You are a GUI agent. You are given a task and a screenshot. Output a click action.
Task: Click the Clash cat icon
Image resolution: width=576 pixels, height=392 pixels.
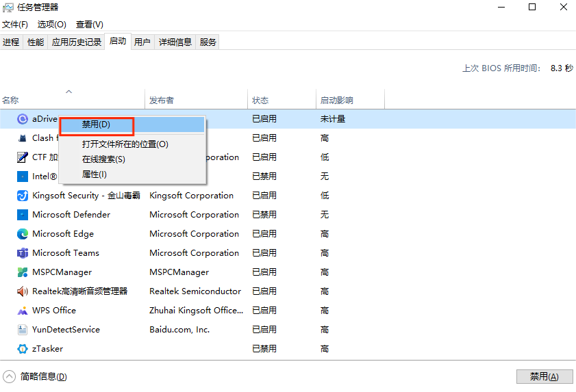[x=23, y=138]
